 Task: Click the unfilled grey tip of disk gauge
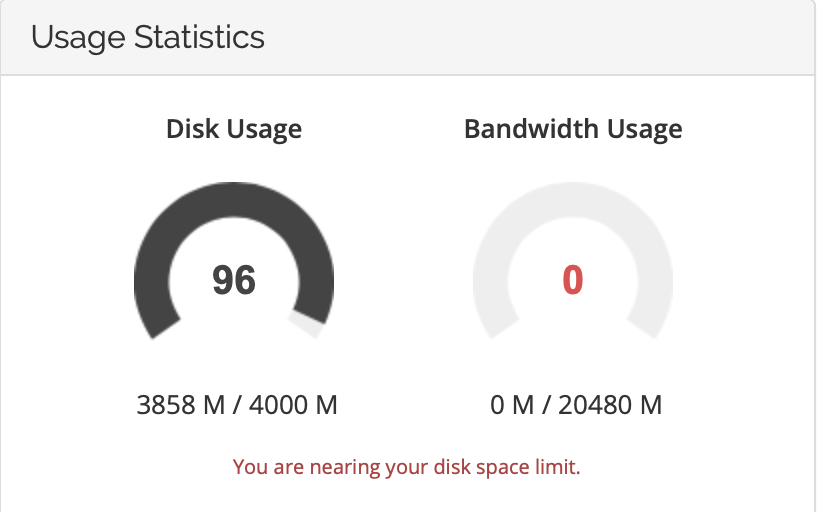coord(306,323)
